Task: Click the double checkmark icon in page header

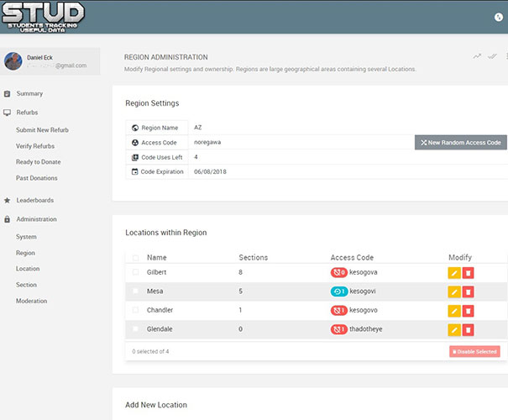Action: pos(493,56)
